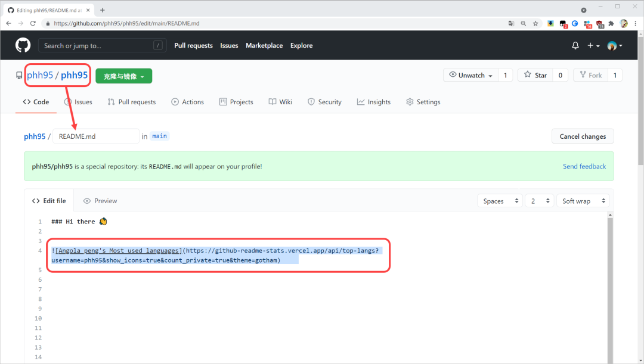
Task: Click the Fork button
Action: [590, 75]
